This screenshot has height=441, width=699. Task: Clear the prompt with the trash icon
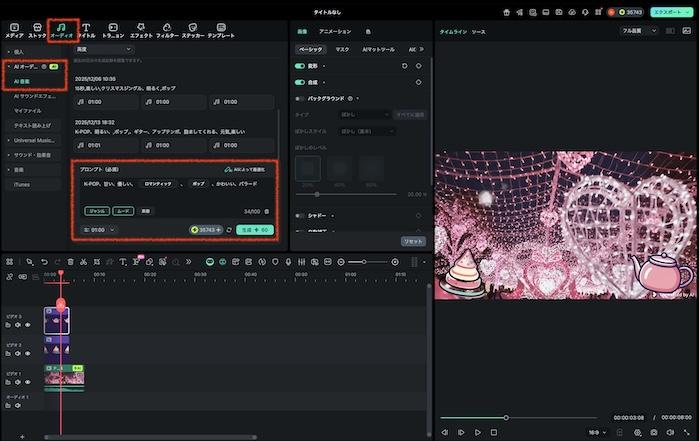pos(267,211)
